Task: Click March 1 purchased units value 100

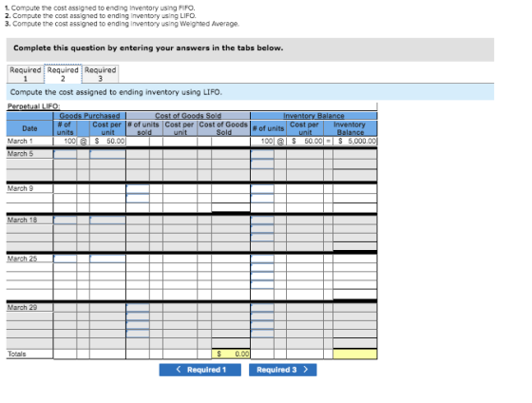Action: coord(70,141)
